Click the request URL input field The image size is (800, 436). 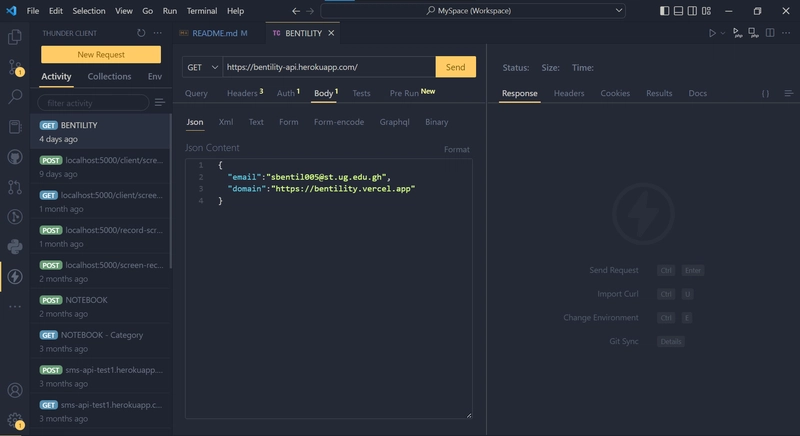pyautogui.click(x=329, y=67)
